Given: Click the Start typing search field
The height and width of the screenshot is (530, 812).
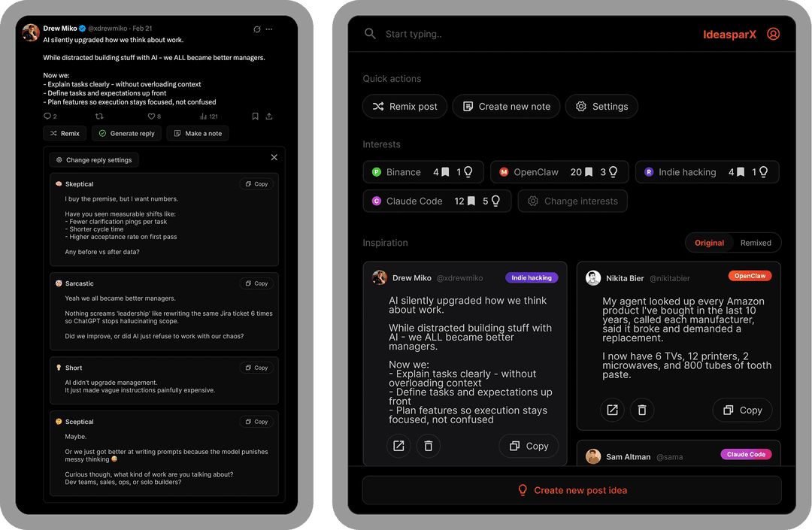Looking at the screenshot, I should click(526, 34).
